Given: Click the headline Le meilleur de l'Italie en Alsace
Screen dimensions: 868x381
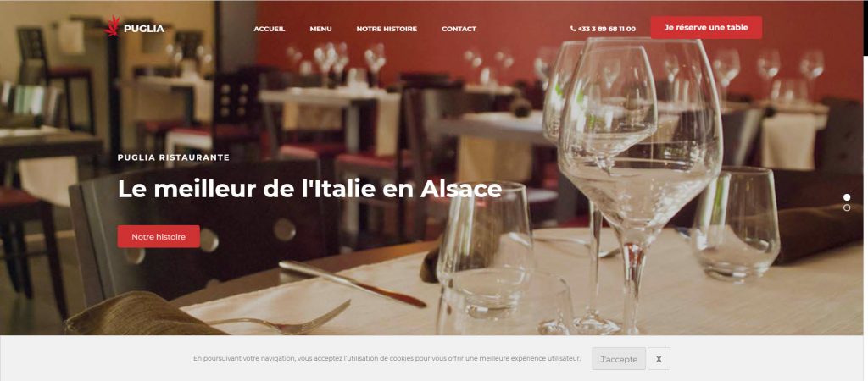Looking at the screenshot, I should [x=309, y=189].
